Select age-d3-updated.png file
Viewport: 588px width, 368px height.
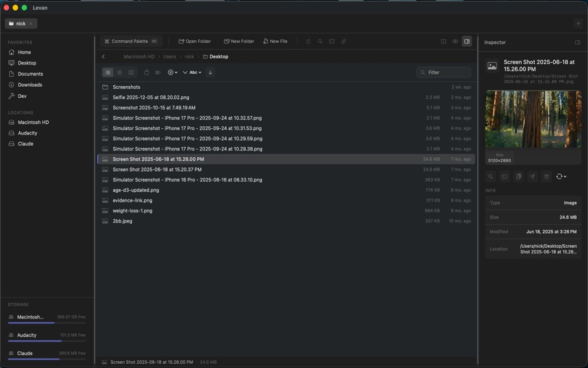click(286, 190)
